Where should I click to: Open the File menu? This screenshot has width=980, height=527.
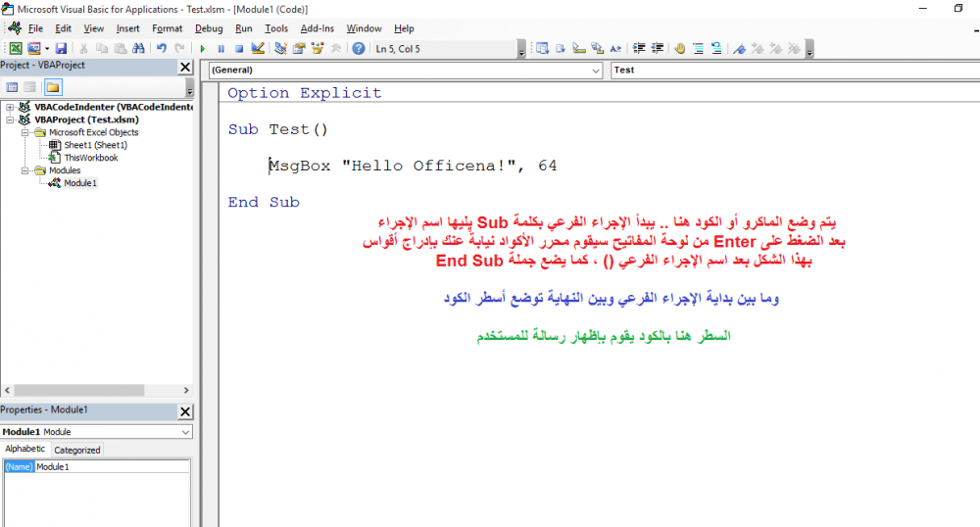click(x=35, y=28)
